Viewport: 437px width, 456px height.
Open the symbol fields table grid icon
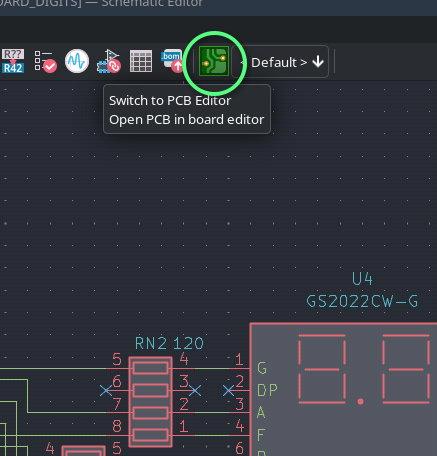coord(141,61)
